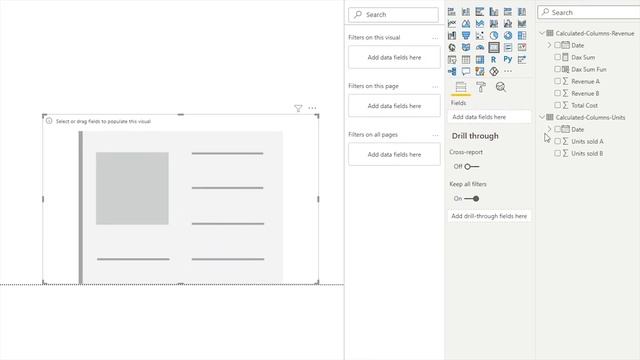The height and width of the screenshot is (360, 640).
Task: Switch to the Analytics magnifier tab
Action: click(501, 87)
